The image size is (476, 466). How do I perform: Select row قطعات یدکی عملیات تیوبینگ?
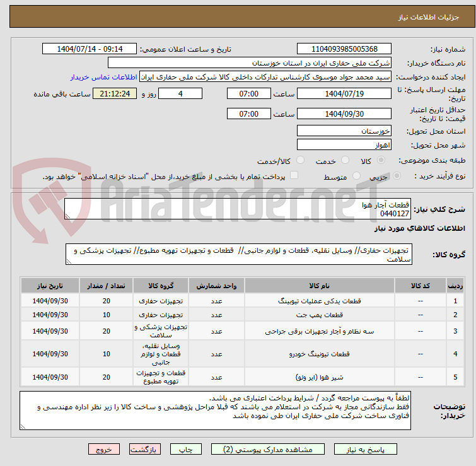click(x=243, y=301)
